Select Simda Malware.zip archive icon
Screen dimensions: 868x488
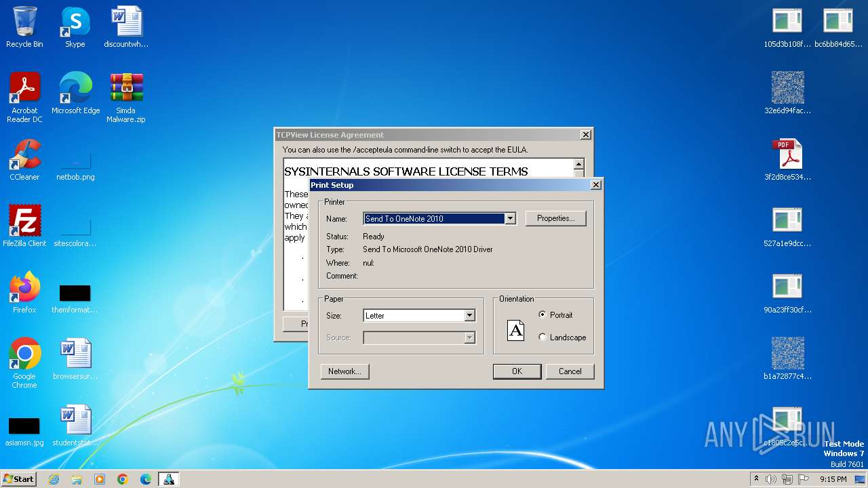pyautogui.click(x=126, y=98)
